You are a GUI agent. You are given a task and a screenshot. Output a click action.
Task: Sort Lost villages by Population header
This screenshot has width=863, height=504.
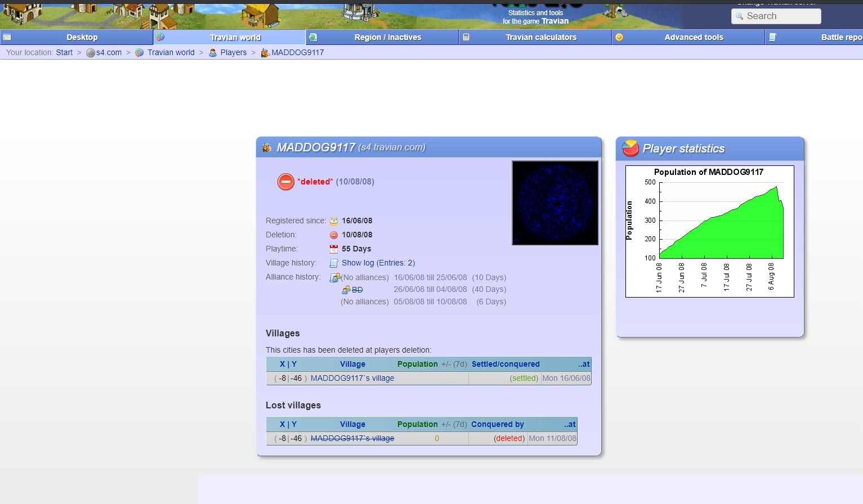tap(418, 424)
